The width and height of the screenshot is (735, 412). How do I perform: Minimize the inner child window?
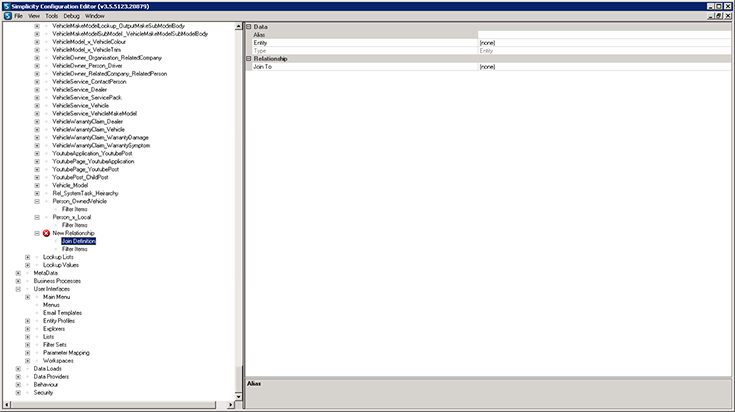click(x=711, y=16)
